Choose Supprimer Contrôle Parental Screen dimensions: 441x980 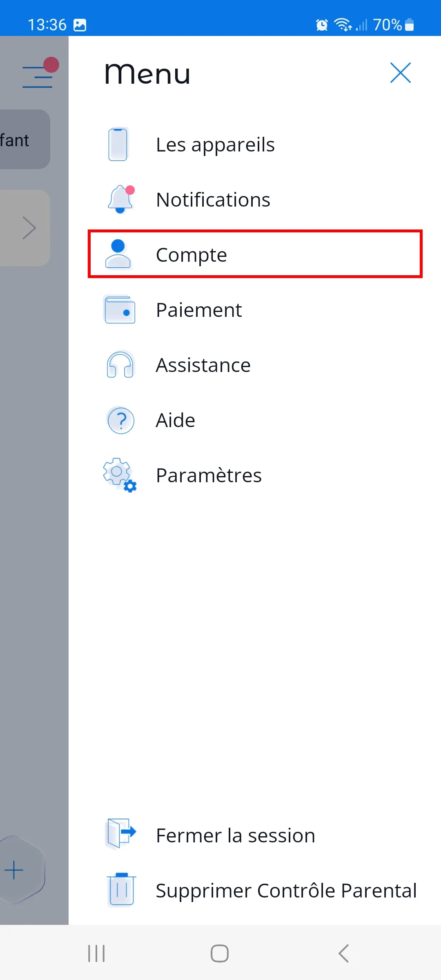(286, 891)
